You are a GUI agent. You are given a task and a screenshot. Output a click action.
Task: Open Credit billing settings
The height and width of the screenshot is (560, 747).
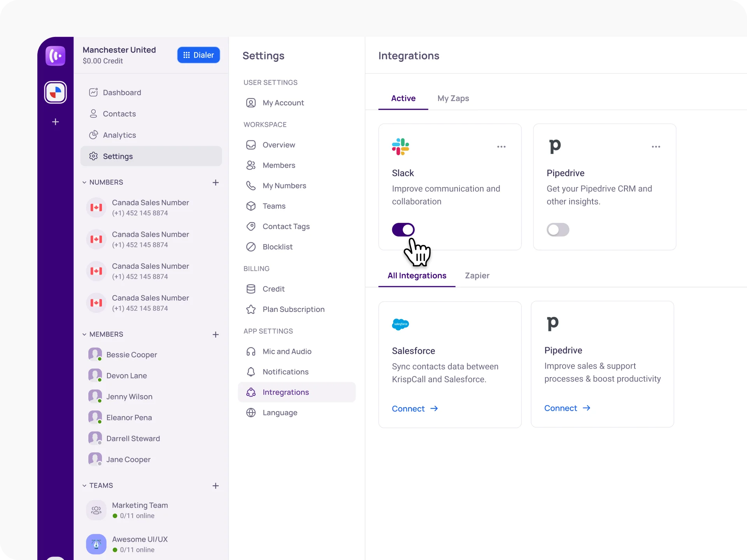[x=296, y=289]
